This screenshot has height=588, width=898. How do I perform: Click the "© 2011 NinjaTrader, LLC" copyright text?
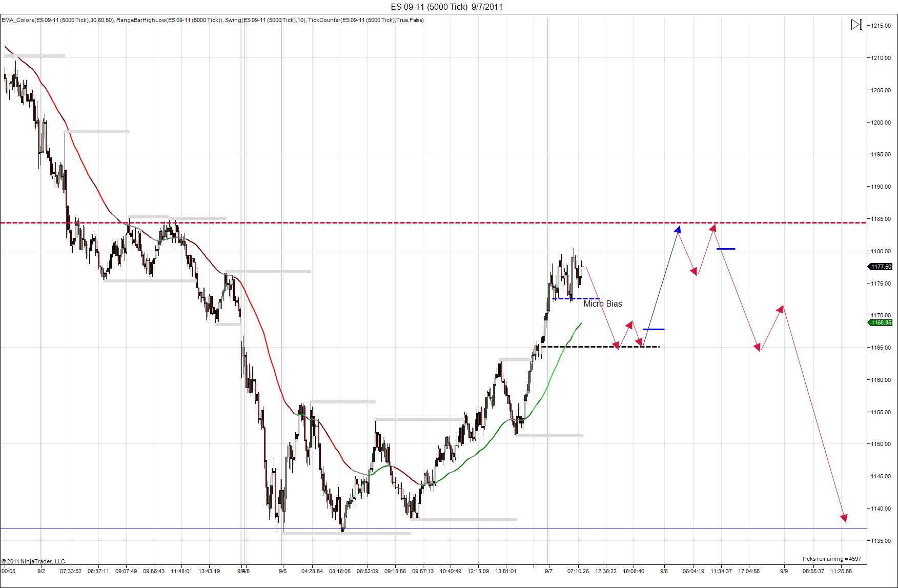(33, 561)
